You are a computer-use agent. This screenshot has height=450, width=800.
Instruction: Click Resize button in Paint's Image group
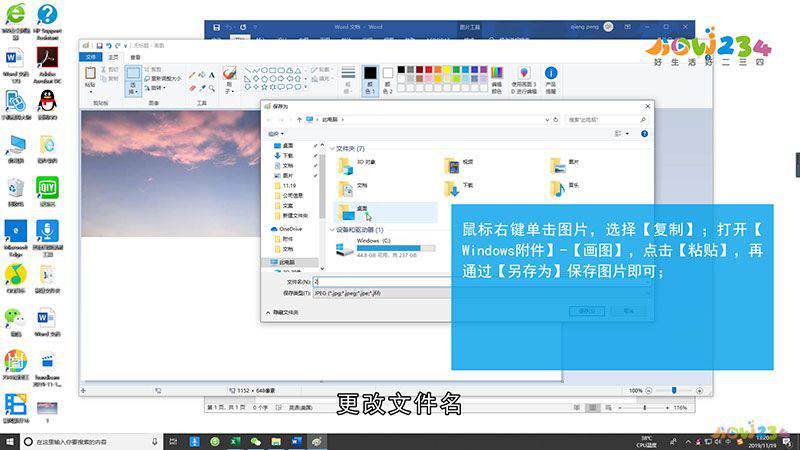163,79
